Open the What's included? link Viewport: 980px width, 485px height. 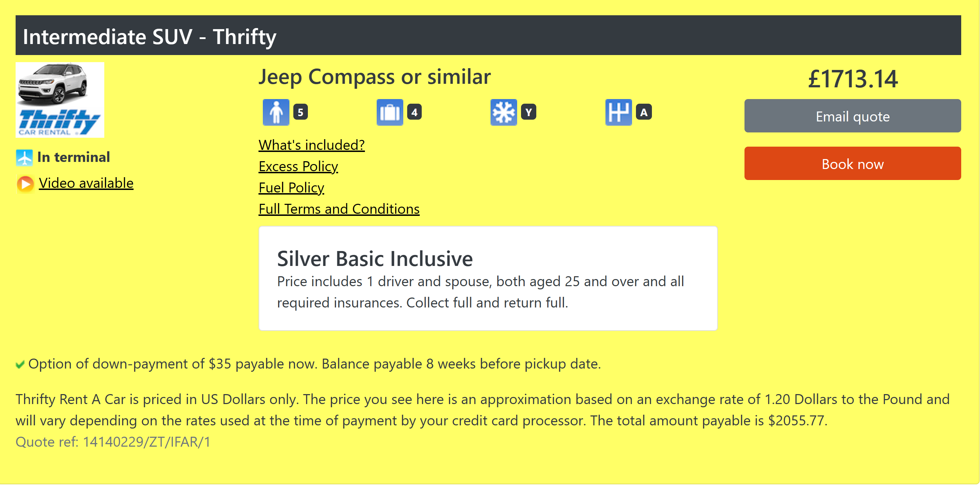click(311, 145)
